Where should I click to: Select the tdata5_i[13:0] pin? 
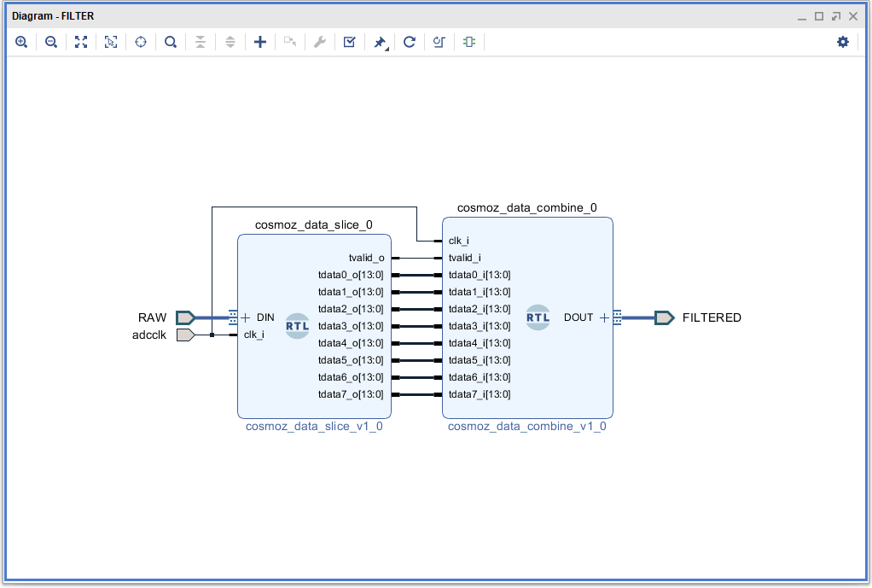480,360
